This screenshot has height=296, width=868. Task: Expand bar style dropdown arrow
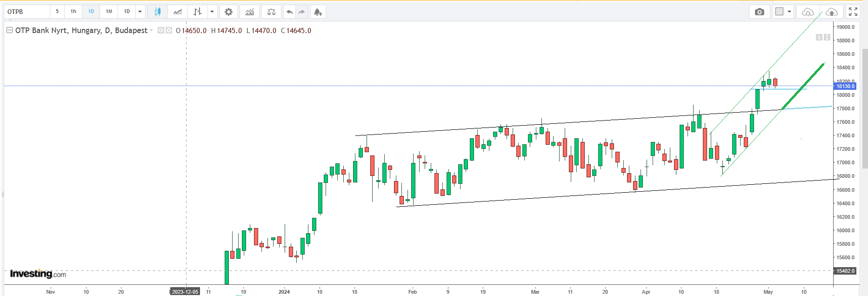[x=212, y=12]
